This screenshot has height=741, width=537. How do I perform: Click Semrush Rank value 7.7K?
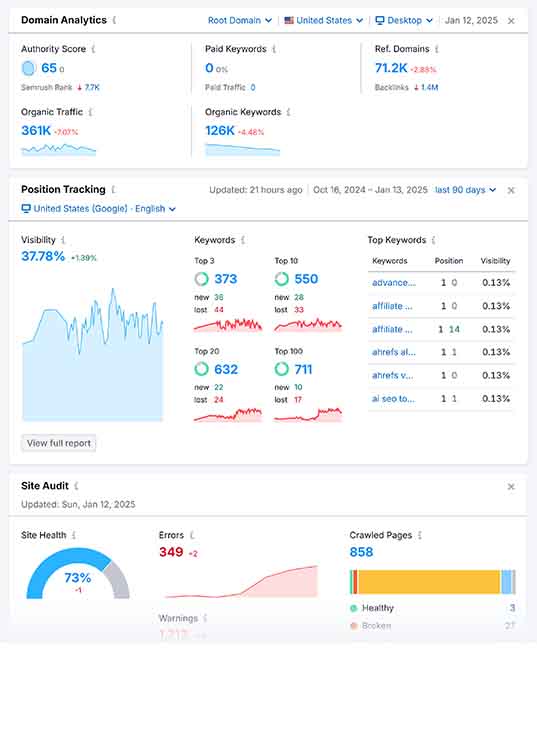(x=92, y=87)
